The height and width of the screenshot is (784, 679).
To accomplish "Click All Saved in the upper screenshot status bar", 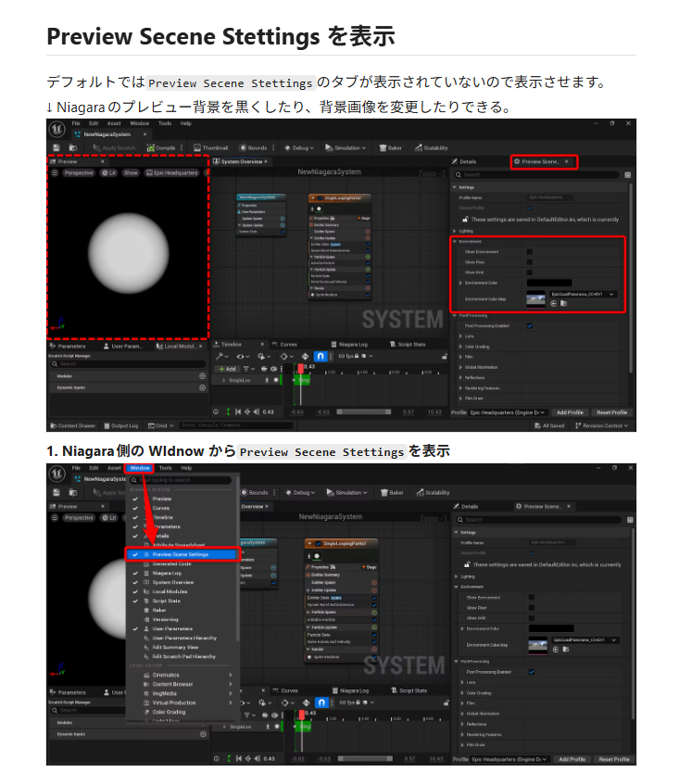I will click(549, 425).
